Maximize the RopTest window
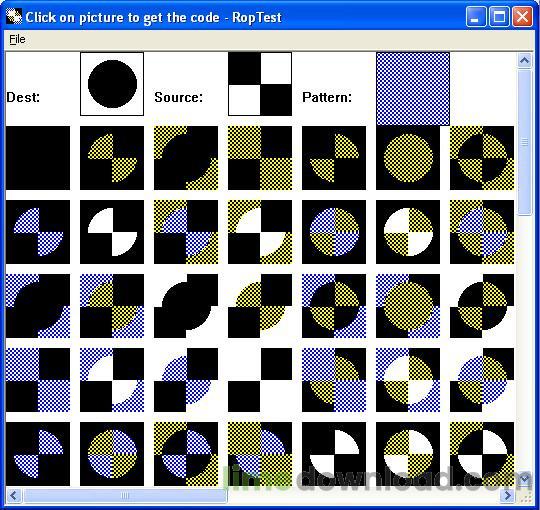The width and height of the screenshot is (540, 510). tap(499, 17)
